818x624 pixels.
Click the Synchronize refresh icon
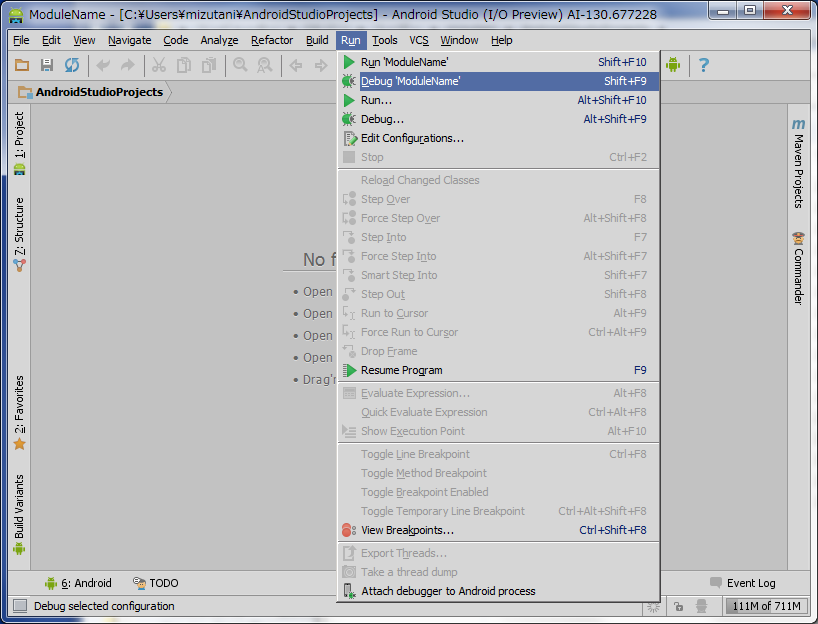(72, 65)
